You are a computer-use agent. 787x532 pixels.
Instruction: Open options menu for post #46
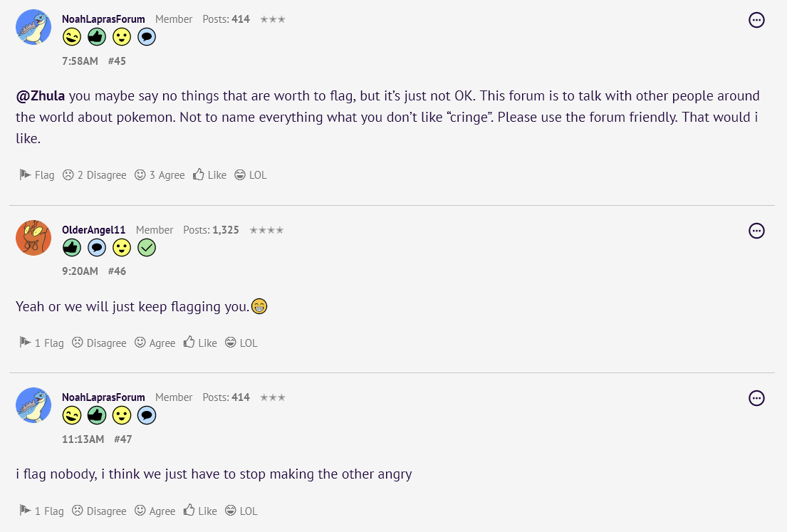757,231
